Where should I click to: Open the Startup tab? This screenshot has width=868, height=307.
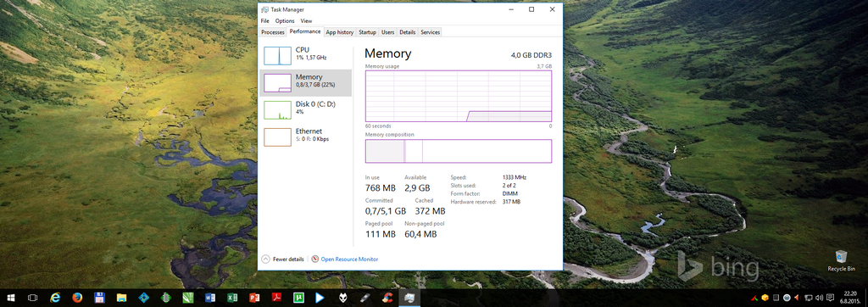[367, 32]
